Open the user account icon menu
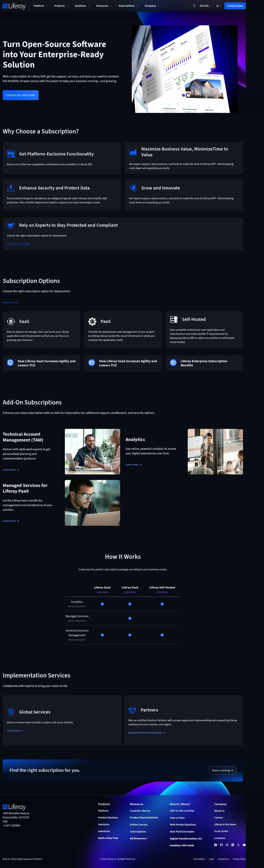The image size is (264, 868). click(219, 6)
